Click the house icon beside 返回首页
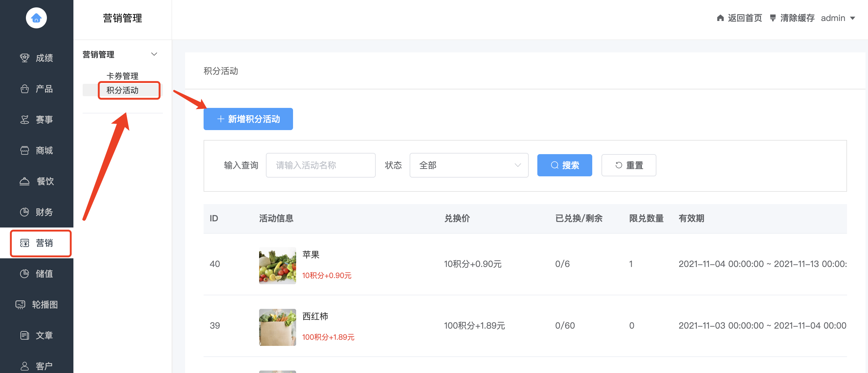This screenshot has height=373, width=868. (x=721, y=18)
